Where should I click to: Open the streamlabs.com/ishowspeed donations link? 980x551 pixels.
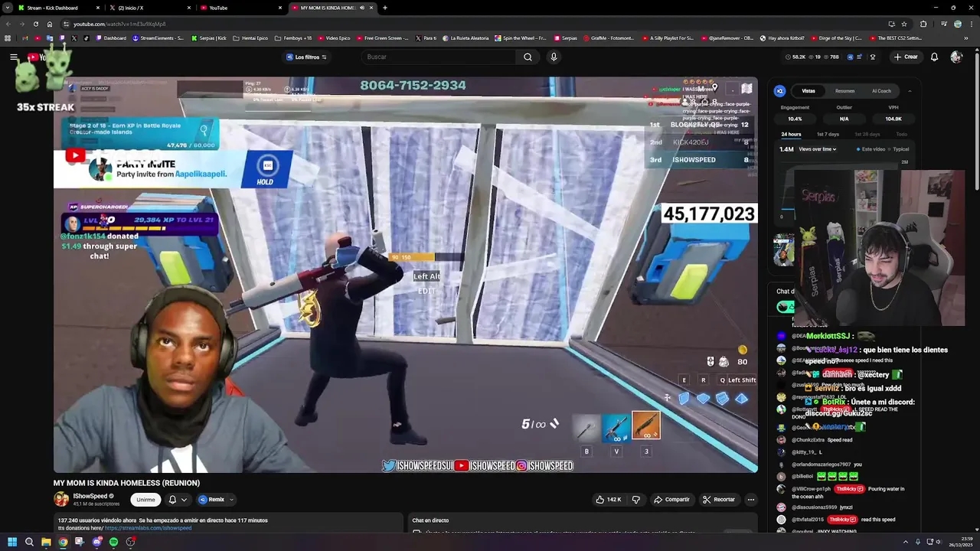point(148,528)
